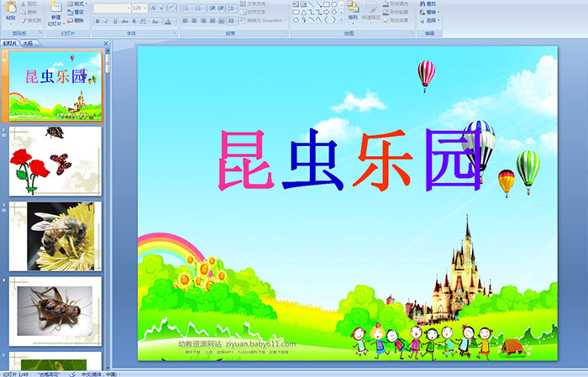Click the Copy (复制) command
588x377 pixels.
click(x=29, y=12)
